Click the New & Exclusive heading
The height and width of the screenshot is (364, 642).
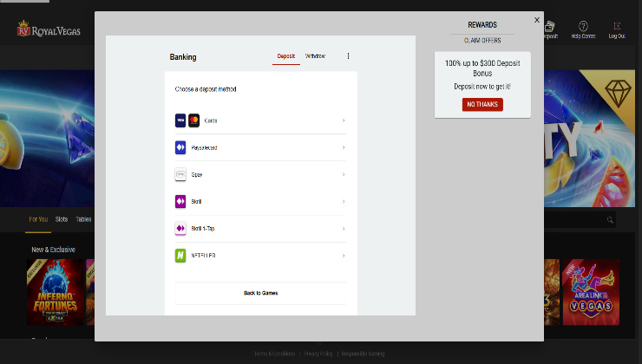(x=53, y=250)
